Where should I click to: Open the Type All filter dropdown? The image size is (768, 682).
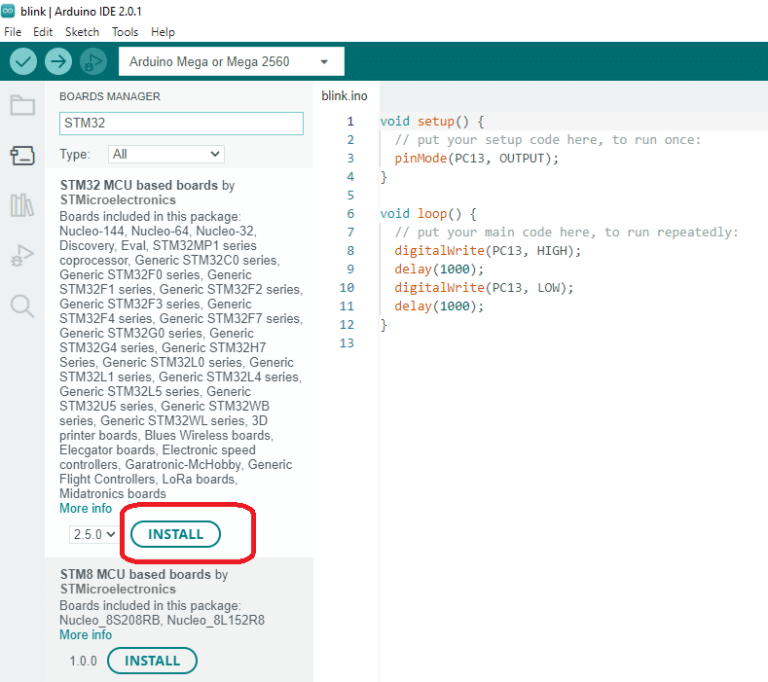click(x=166, y=154)
